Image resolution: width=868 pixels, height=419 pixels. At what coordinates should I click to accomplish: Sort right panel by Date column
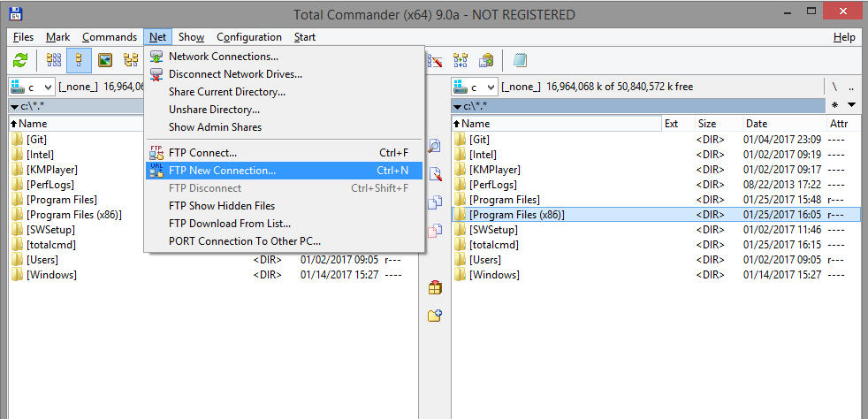coord(784,124)
